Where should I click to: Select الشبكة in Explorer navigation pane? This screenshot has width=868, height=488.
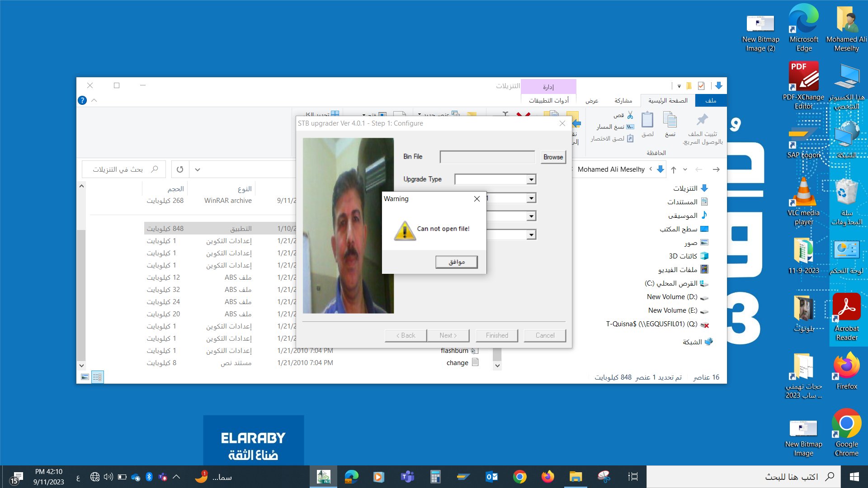coord(698,342)
